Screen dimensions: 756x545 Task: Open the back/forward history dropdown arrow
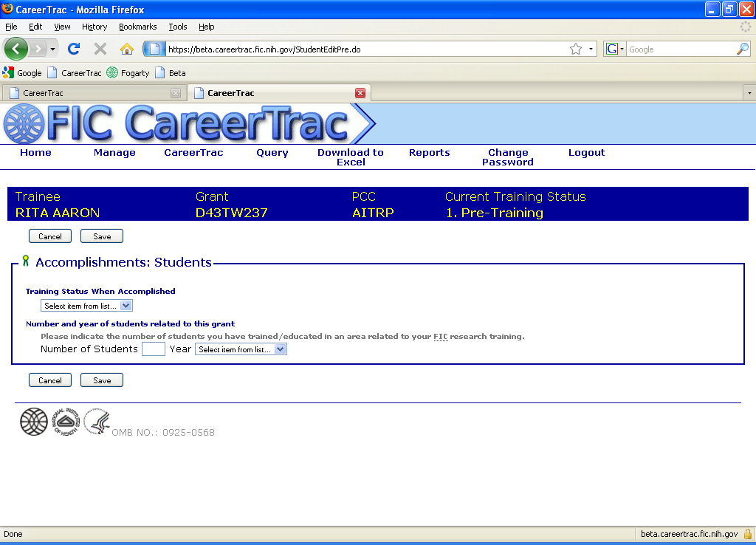click(x=52, y=49)
